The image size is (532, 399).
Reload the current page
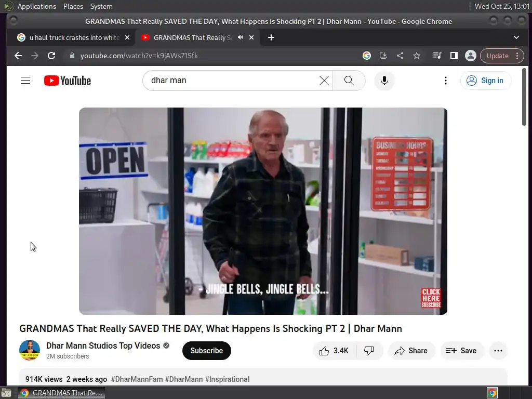point(51,56)
